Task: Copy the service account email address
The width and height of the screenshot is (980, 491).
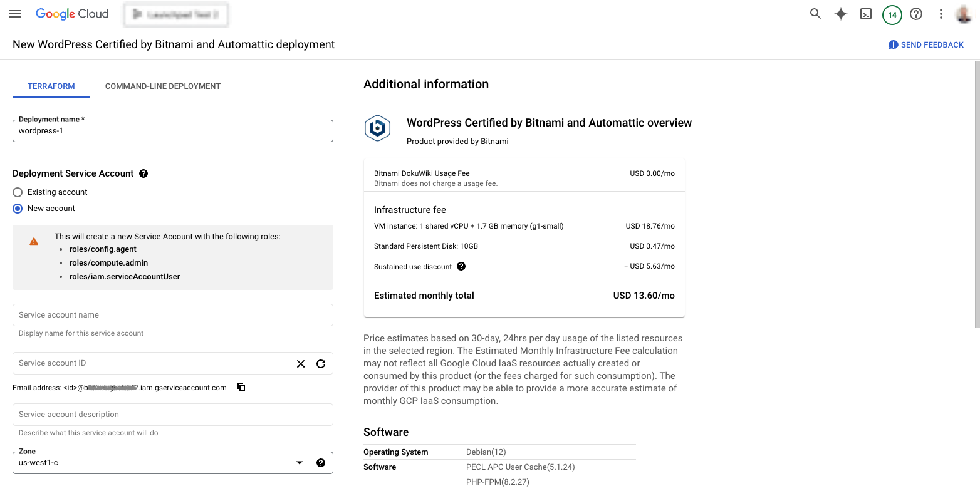Action: point(241,387)
